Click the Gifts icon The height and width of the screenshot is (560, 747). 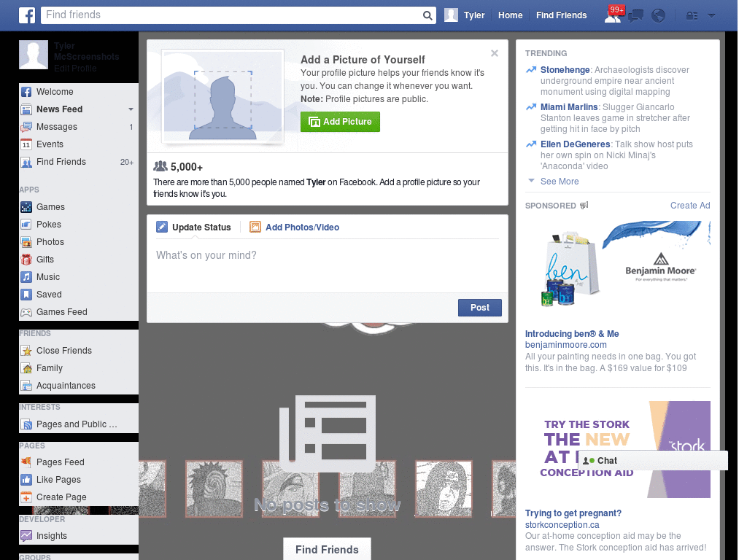26,260
